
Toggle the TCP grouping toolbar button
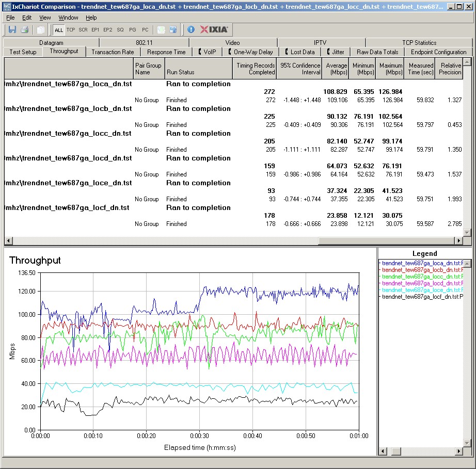click(71, 30)
